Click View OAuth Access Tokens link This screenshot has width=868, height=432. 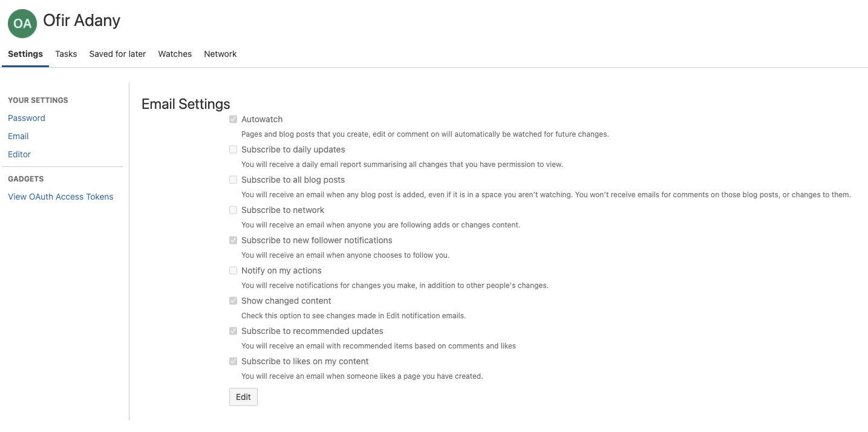coord(60,197)
